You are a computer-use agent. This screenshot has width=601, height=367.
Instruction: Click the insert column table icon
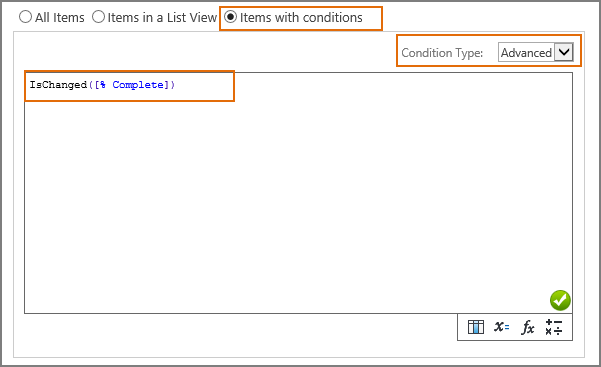[x=476, y=327]
